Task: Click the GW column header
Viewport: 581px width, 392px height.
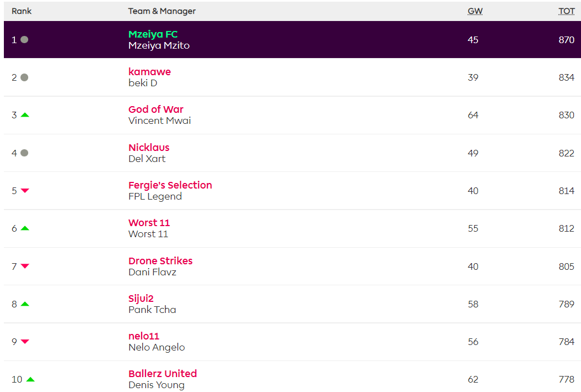Action: [475, 11]
